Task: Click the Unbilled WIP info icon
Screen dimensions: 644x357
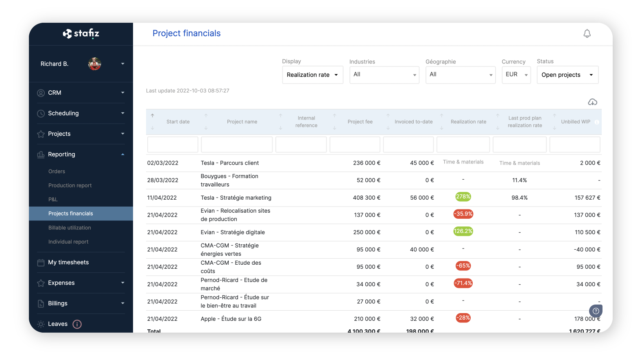Action: [x=597, y=122]
